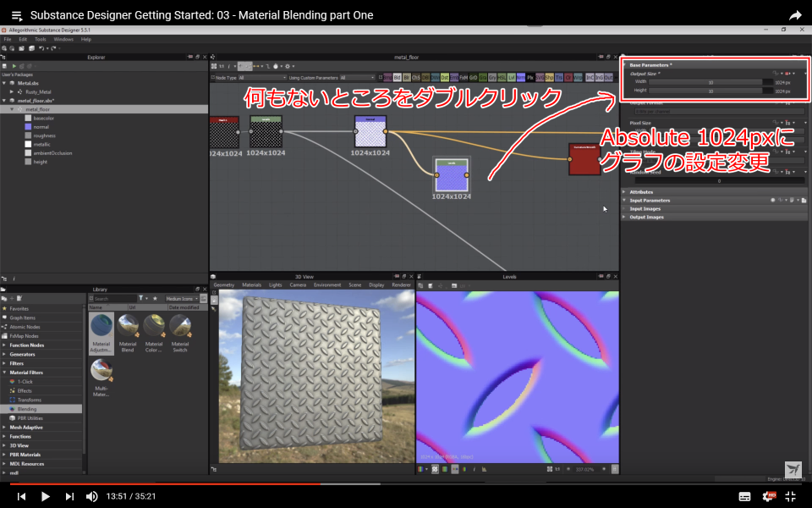This screenshot has height=508, width=812.
Task: Toggle histogram in the Levels 2D view
Action: point(484,469)
